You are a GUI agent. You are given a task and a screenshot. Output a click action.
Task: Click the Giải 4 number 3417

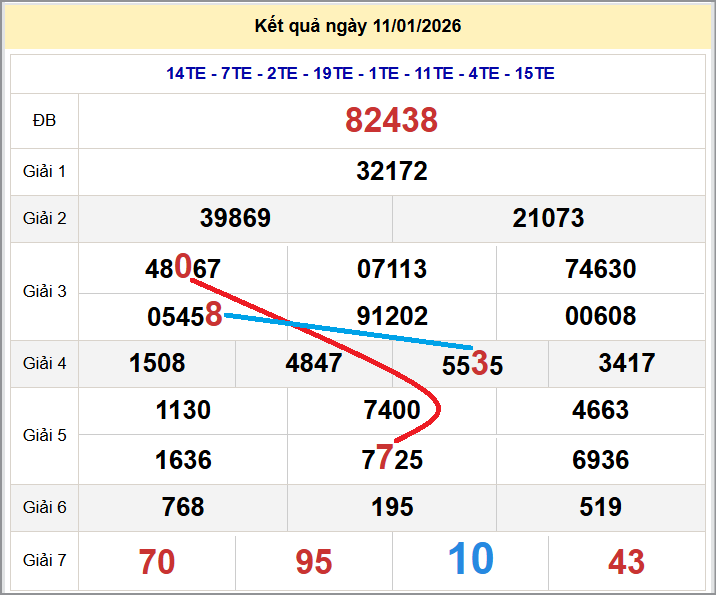click(626, 363)
